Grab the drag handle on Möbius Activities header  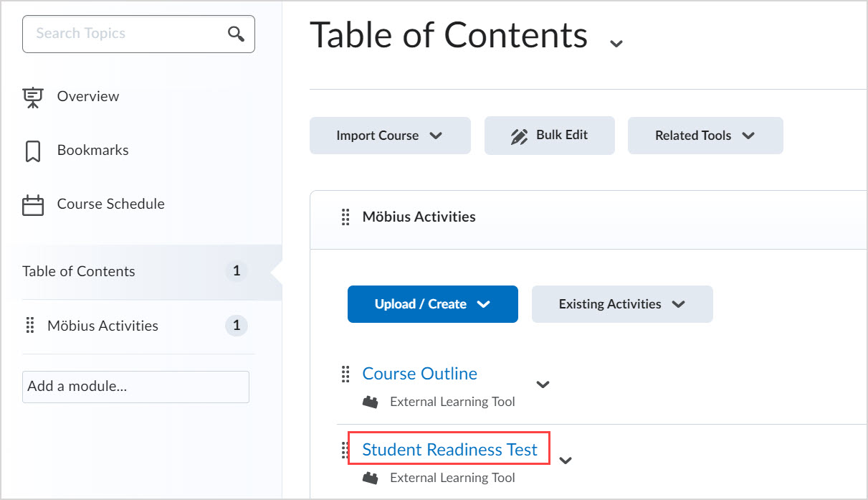click(x=346, y=217)
